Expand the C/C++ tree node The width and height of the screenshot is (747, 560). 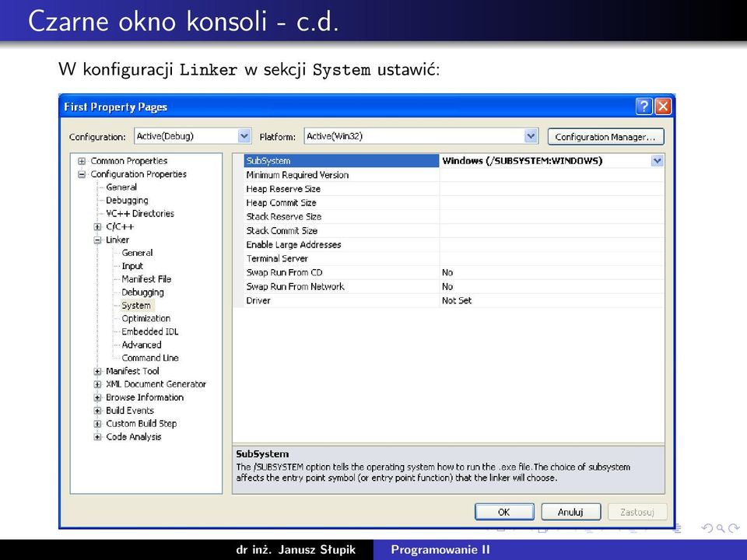click(97, 226)
